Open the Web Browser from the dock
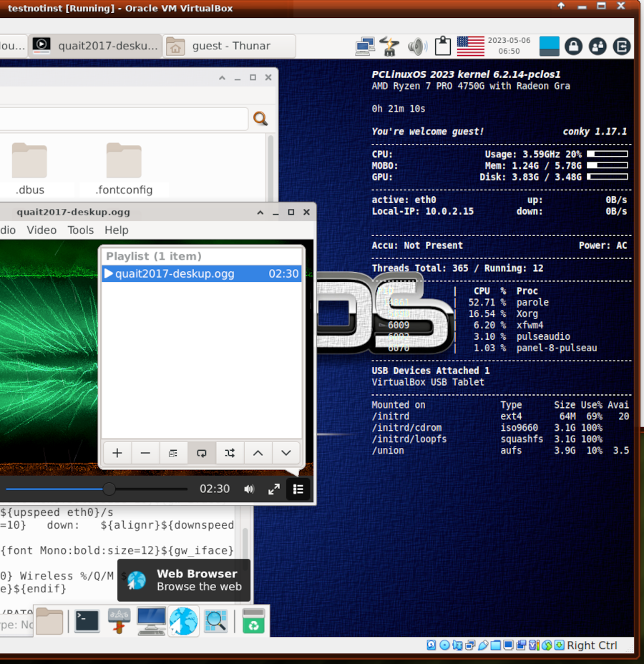The image size is (644, 664). tap(183, 620)
